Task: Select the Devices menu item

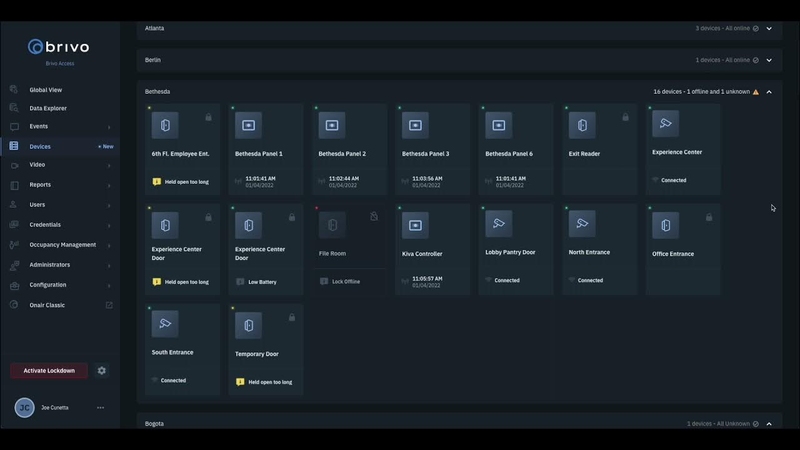Action: [x=40, y=146]
